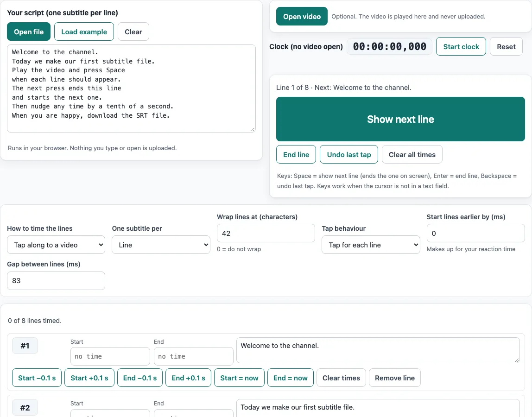Click the Open file button

click(29, 32)
